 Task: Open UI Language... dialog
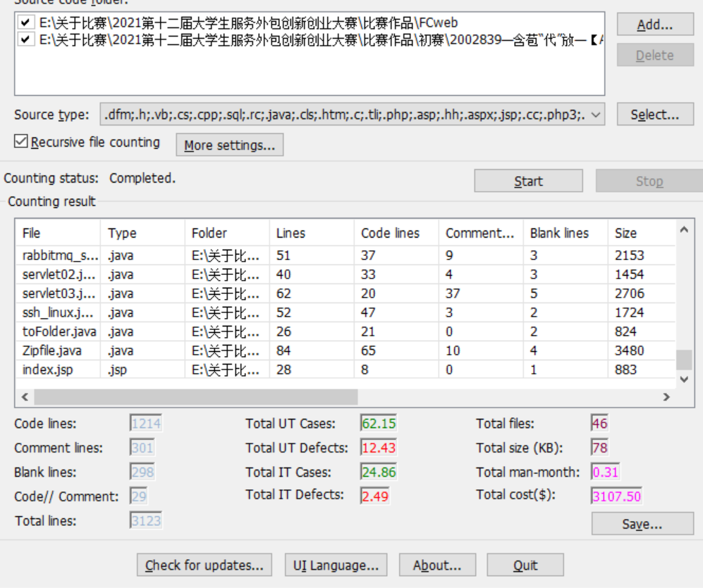click(336, 565)
